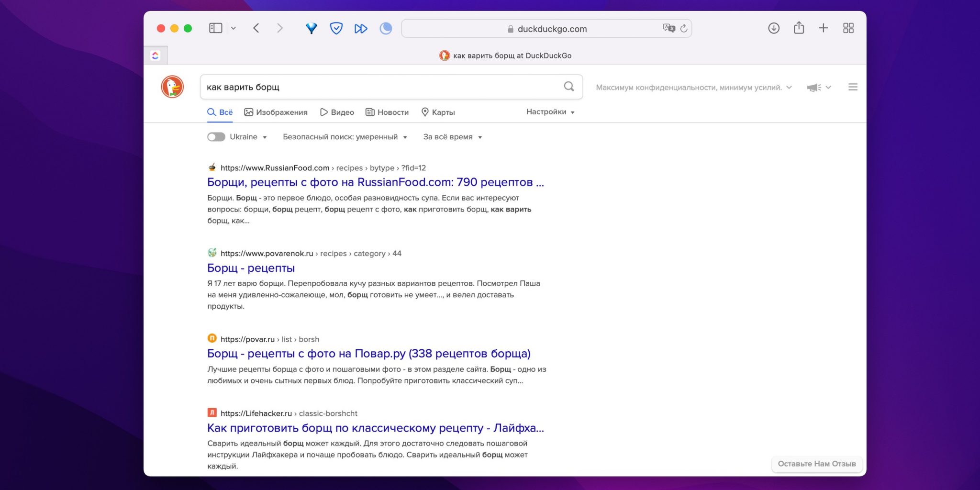Image resolution: width=980 pixels, height=490 pixels.
Task: Switch to the 'Изображения' tab
Action: click(276, 112)
